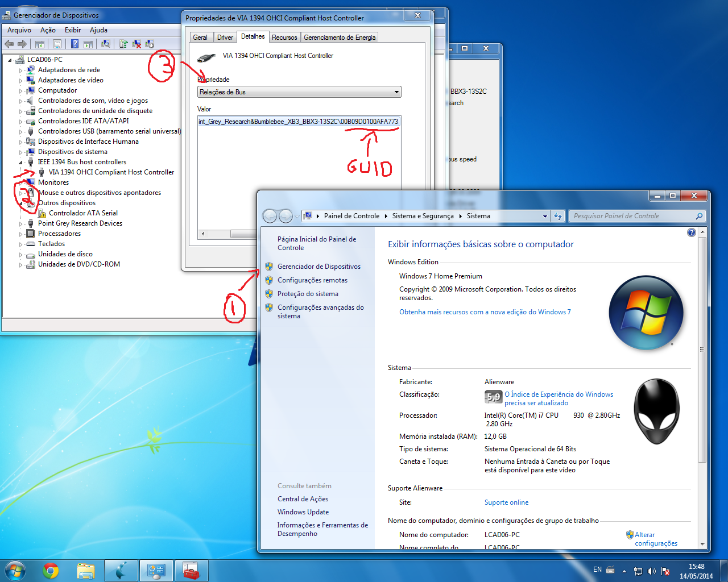Click the Windows Start orb

pos(15,571)
